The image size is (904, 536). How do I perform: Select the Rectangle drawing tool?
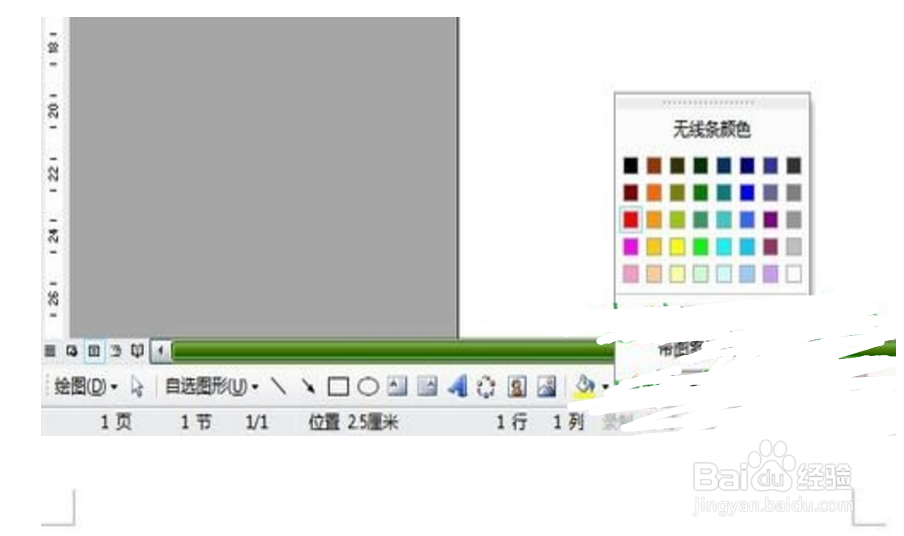338,386
